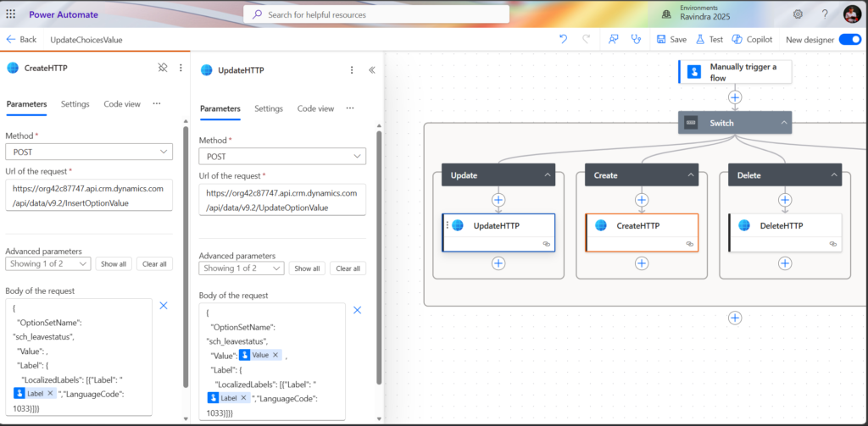Add action below CreateHTTP

(x=642, y=263)
